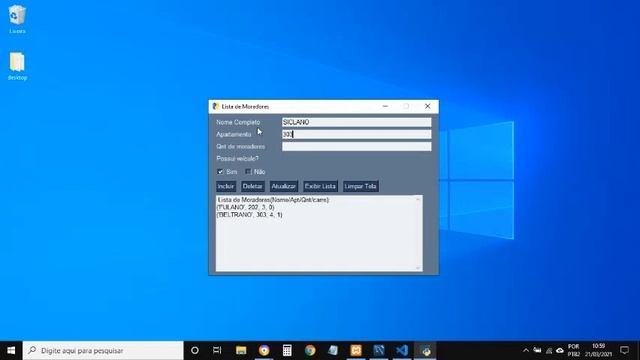Select the FULANO row in list
Screen dimensions: 640x360
(245, 207)
